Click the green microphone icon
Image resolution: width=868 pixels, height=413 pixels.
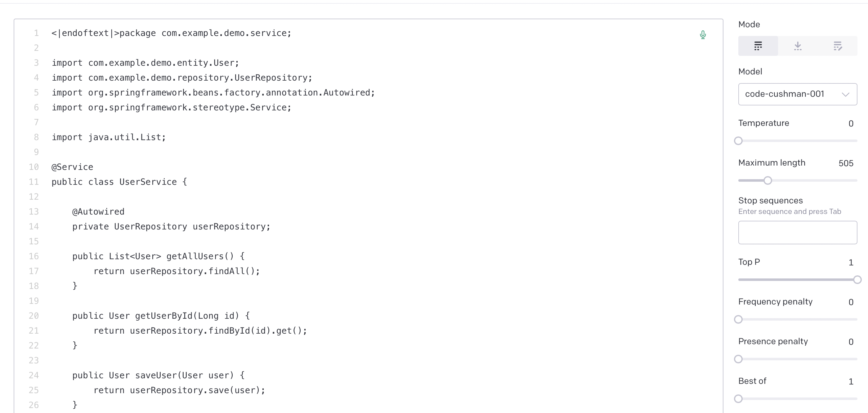[703, 35]
